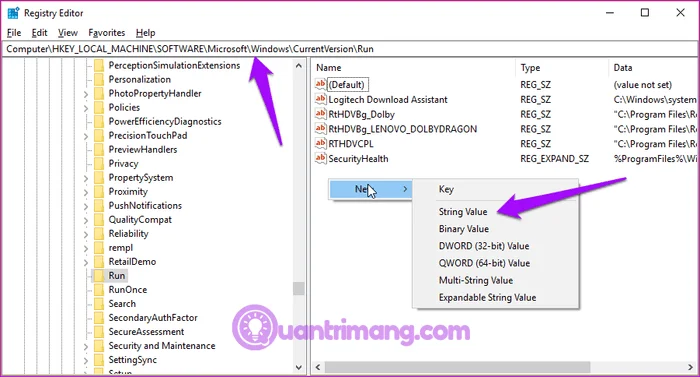Click the RtHDVBg_LENOVO_DOLBYDRAGON value icon

(321, 129)
